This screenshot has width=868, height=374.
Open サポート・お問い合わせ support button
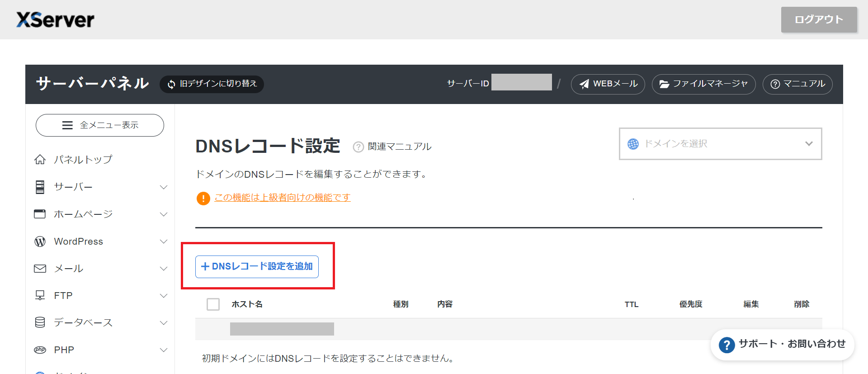(782, 345)
